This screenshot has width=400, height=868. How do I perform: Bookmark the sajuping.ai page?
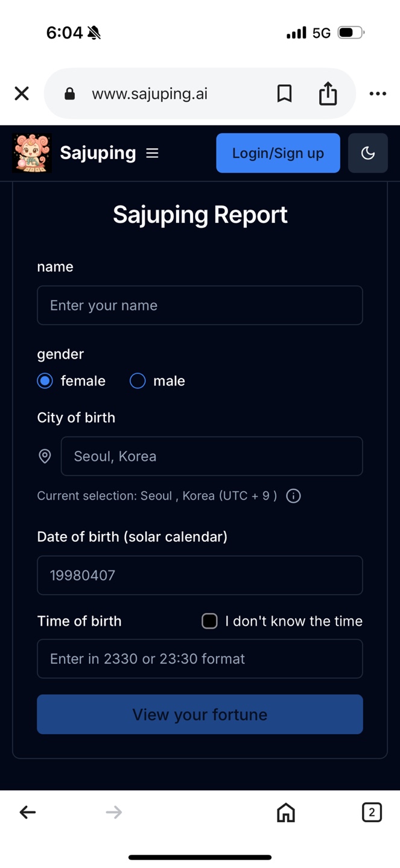pyautogui.click(x=284, y=93)
